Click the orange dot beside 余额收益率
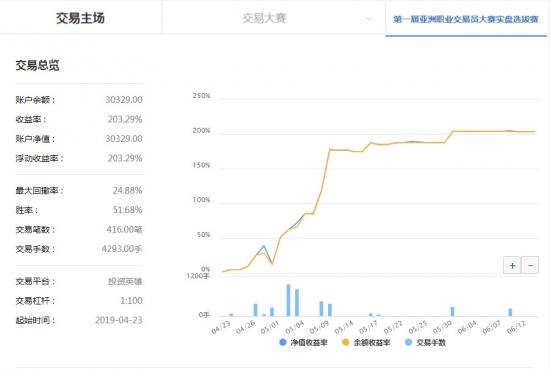The image size is (550, 369). [x=346, y=342]
